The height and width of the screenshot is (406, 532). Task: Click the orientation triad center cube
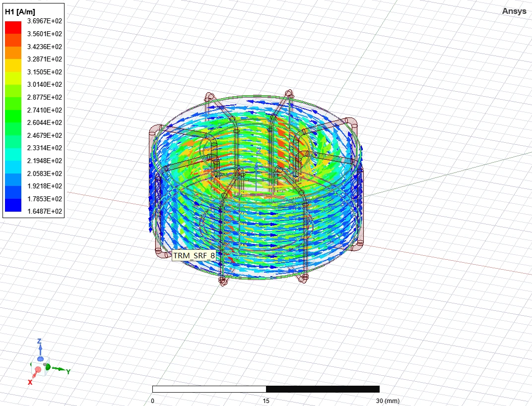click(x=41, y=365)
